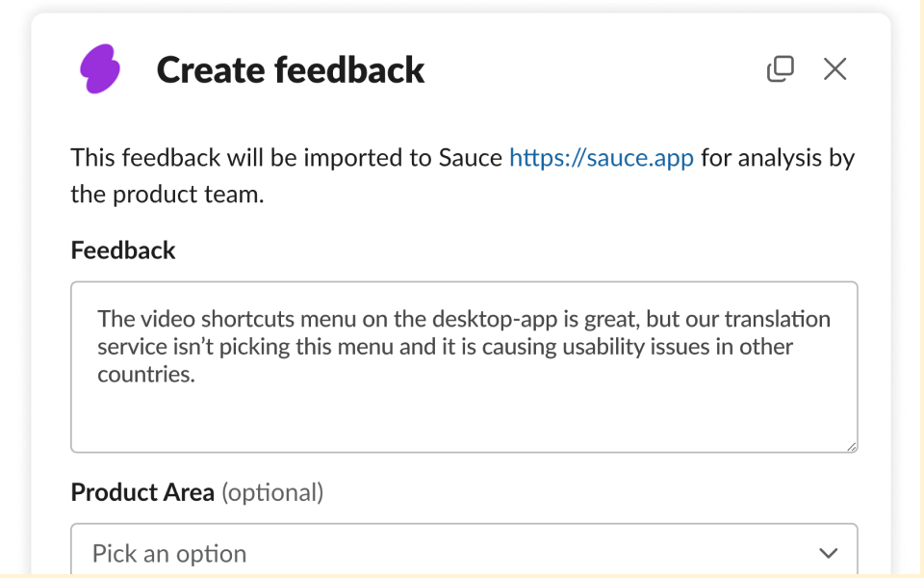The height and width of the screenshot is (578, 924).
Task: Click empty space below the feedback text
Action: (x=462, y=419)
